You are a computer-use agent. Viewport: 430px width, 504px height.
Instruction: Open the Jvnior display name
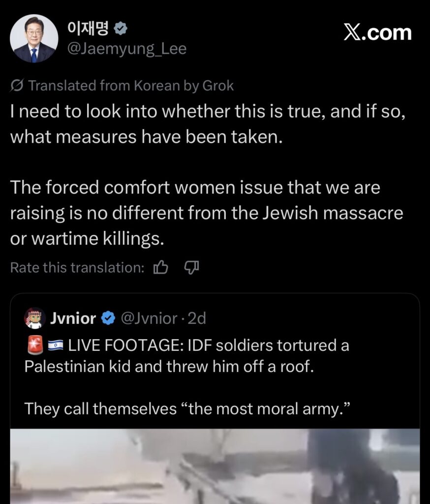73,318
